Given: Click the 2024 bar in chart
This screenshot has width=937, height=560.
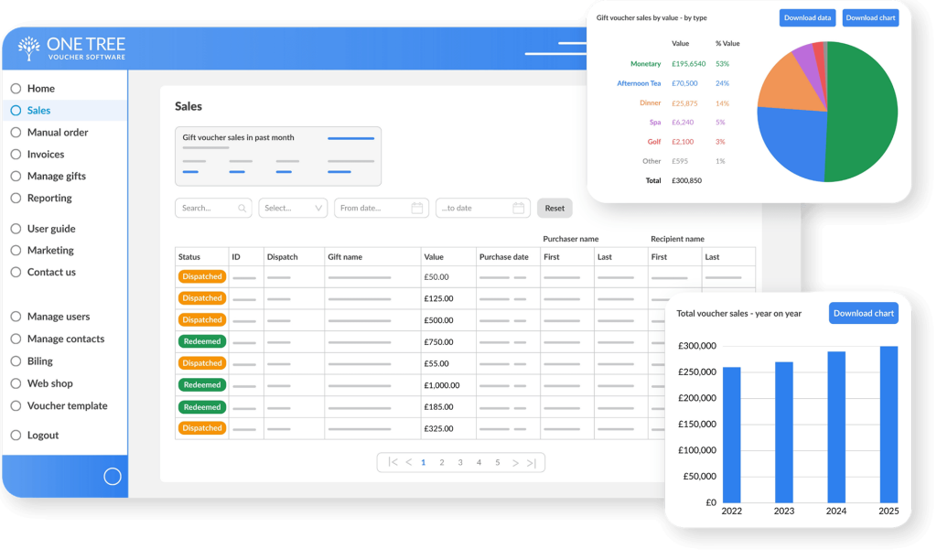Looking at the screenshot, I should point(836,426).
